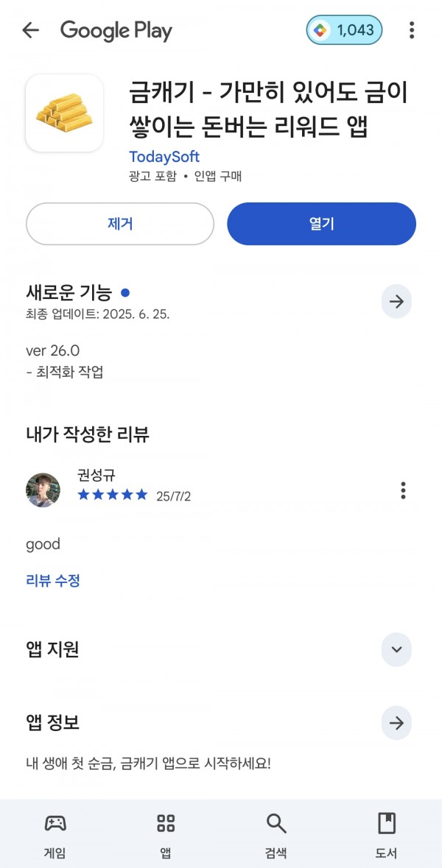
Task: Tap the 앱 정보 description text
Action: 149,764
